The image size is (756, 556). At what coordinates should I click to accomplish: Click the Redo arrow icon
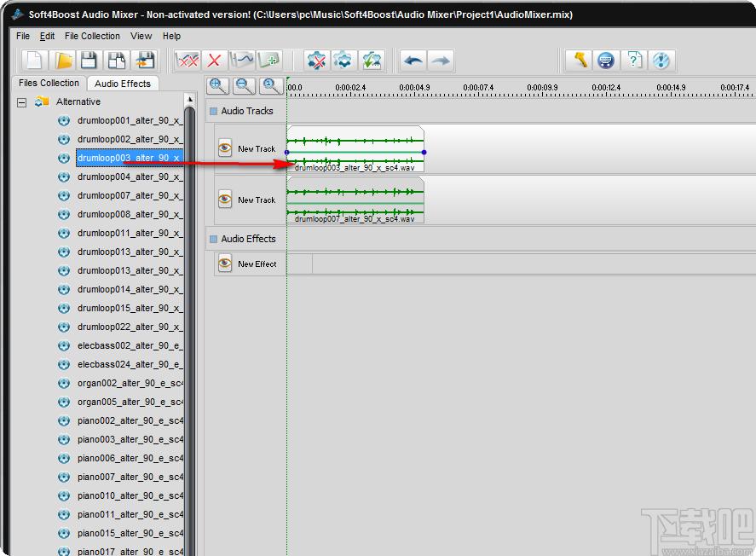point(440,61)
